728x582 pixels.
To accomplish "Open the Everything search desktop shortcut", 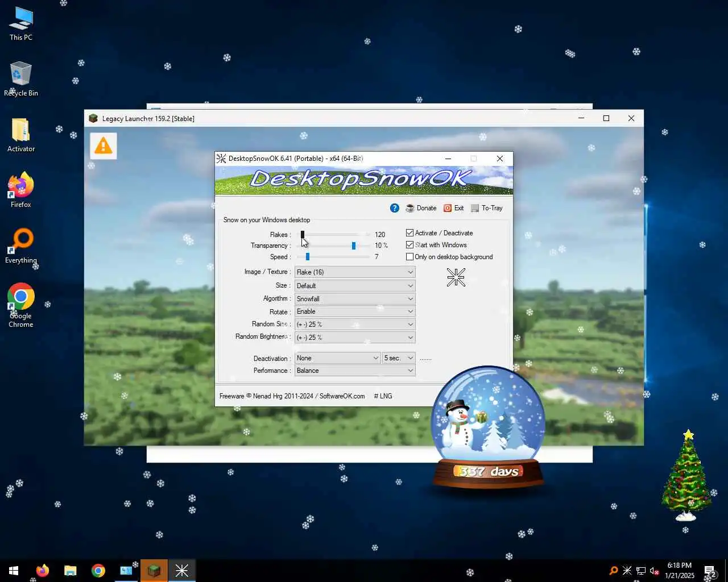I will pos(21,246).
